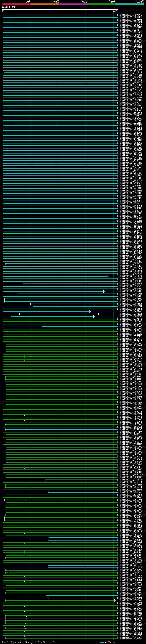This screenshot has width=146, height=644.
Task: Click the green ~80% identity legend color
Action: [101, 4]
